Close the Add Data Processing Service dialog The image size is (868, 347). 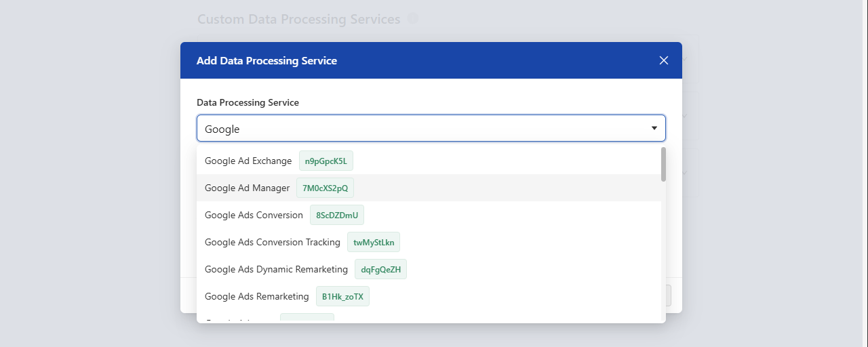(x=664, y=60)
